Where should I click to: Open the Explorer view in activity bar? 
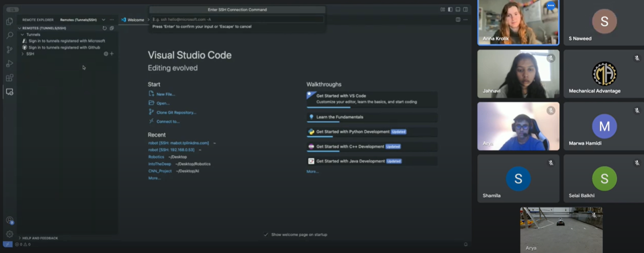coord(10,22)
